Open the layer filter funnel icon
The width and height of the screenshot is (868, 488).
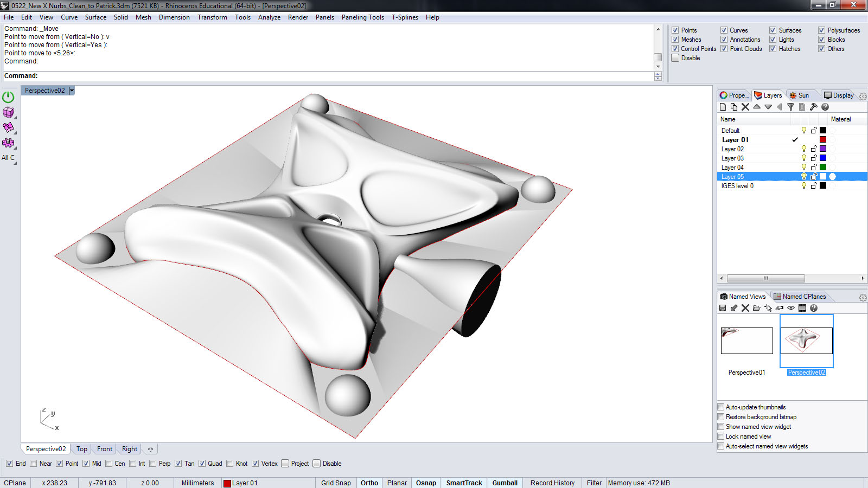tap(790, 107)
